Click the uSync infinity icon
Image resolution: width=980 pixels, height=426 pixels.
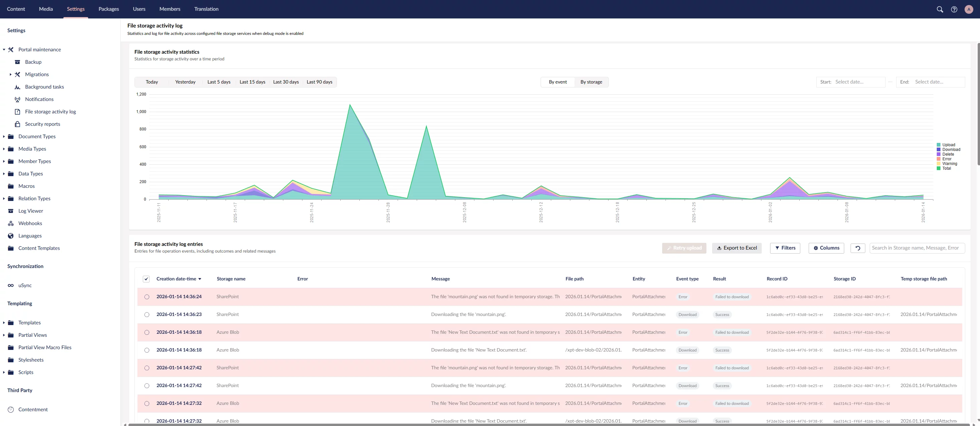point(11,285)
